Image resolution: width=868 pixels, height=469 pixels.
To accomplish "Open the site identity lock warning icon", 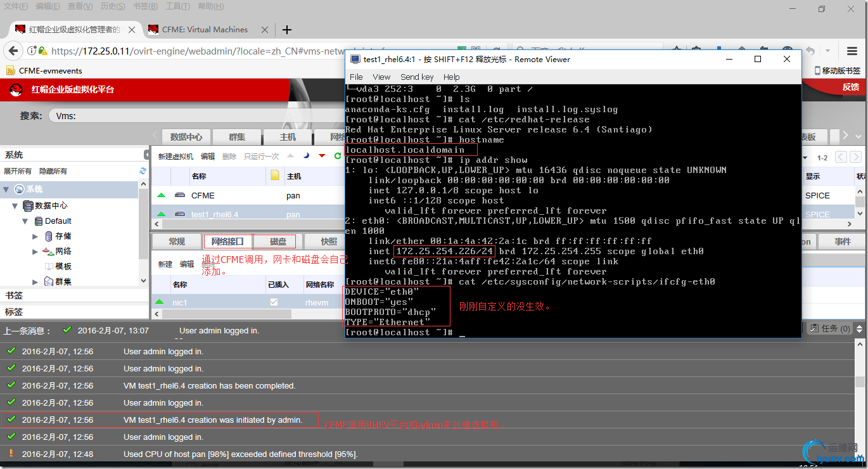I will 42,51.
